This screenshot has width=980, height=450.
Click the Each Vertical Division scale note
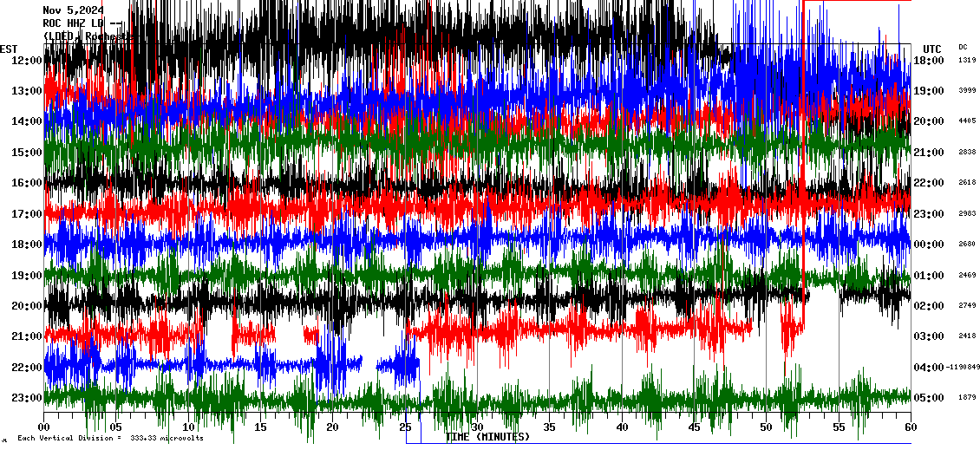pos(110,438)
